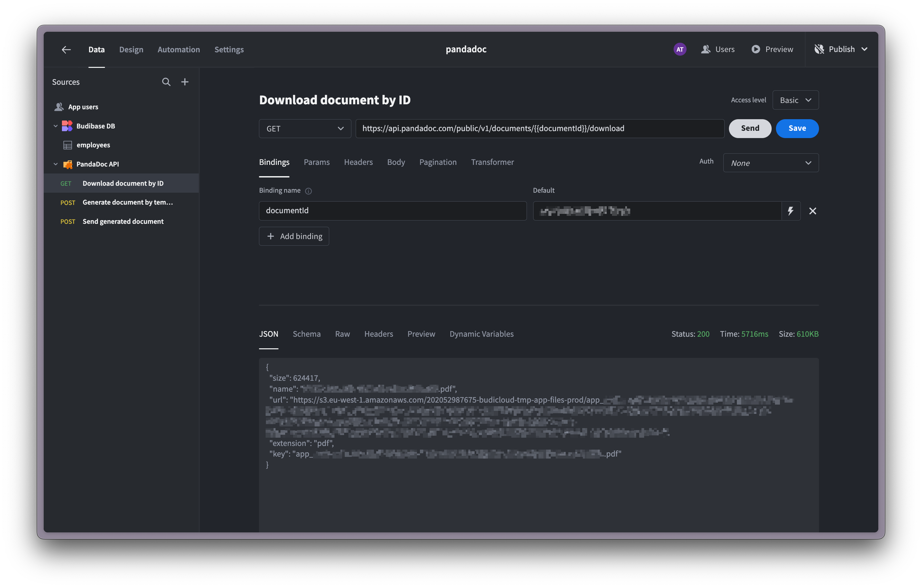This screenshot has height=588, width=922.
Task: Click the Users people icon
Action: tap(705, 49)
